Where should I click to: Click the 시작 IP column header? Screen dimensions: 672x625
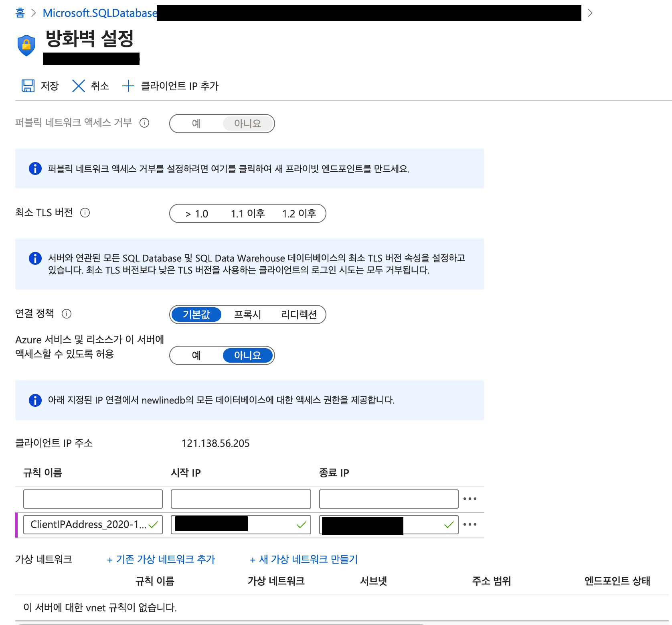pyautogui.click(x=186, y=473)
